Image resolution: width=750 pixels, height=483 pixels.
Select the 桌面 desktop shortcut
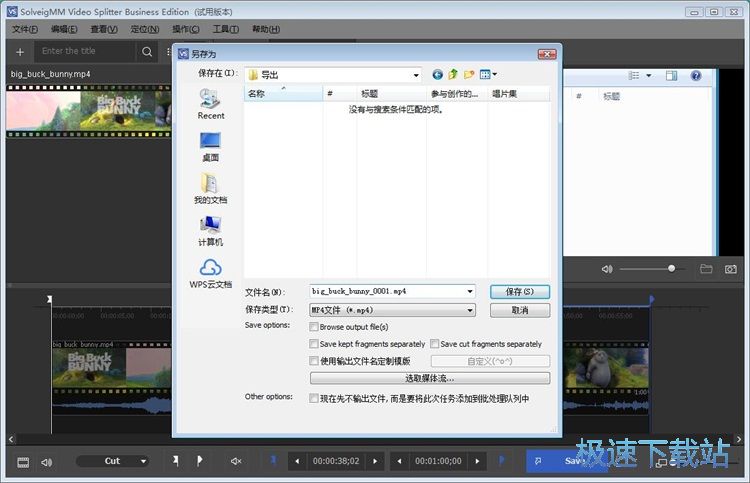pos(210,146)
